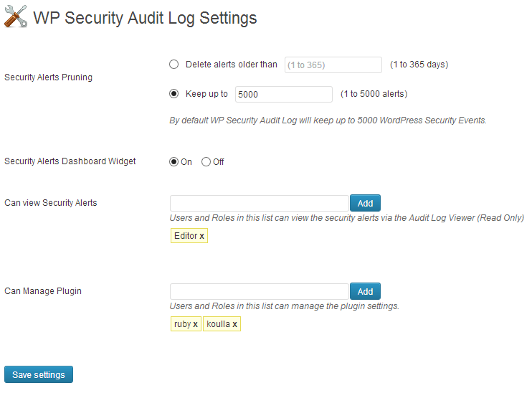Select Delete alerts older than radio
The width and height of the screenshot is (532, 393).
(174, 64)
